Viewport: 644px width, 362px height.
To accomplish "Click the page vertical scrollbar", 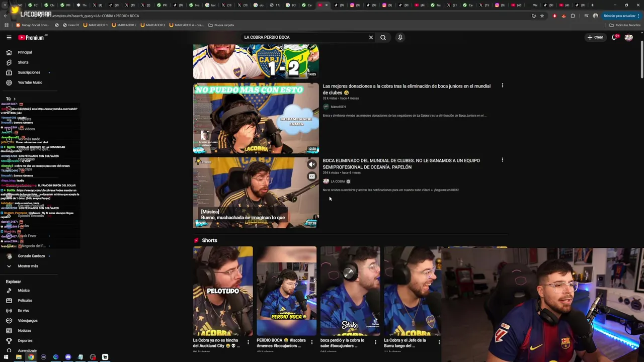I will point(641,60).
